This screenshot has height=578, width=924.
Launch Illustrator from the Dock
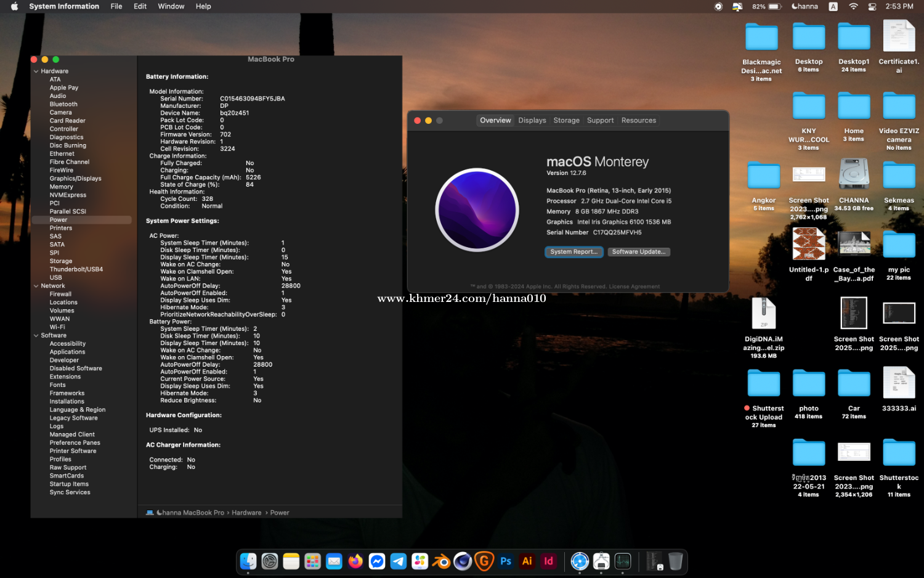click(527, 561)
